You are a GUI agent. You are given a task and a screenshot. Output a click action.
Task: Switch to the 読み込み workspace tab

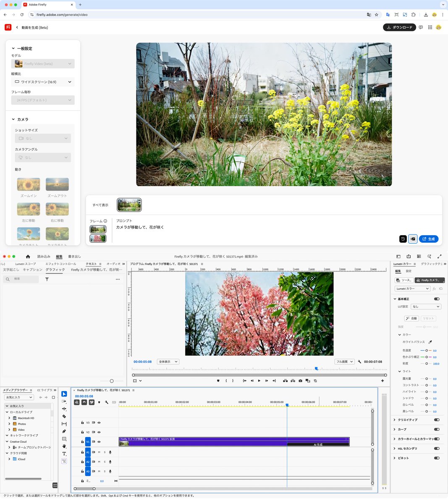(x=44, y=257)
